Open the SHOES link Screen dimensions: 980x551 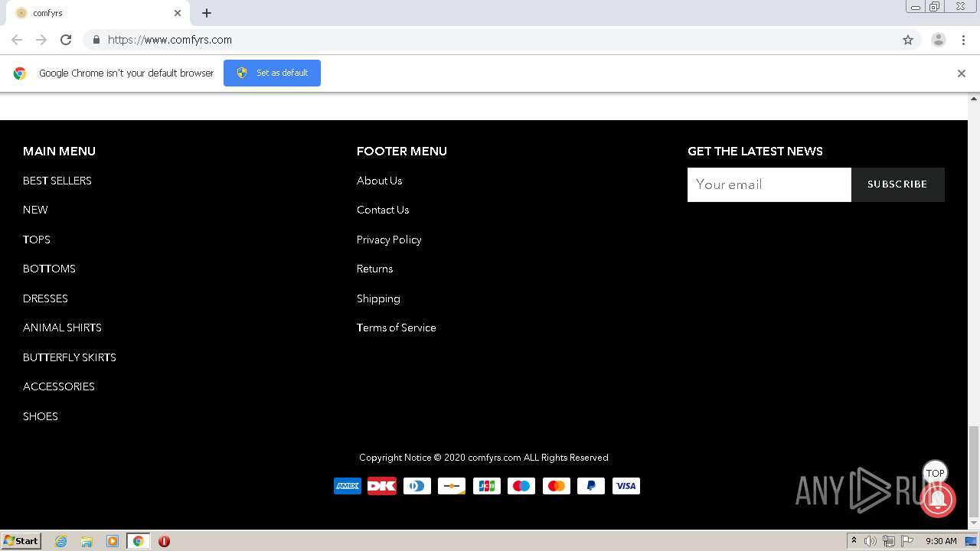pos(41,416)
